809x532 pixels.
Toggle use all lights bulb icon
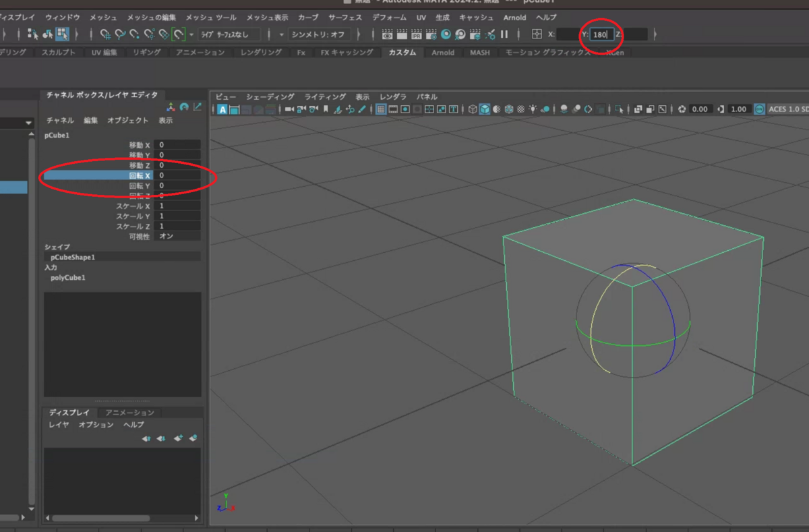click(x=533, y=109)
